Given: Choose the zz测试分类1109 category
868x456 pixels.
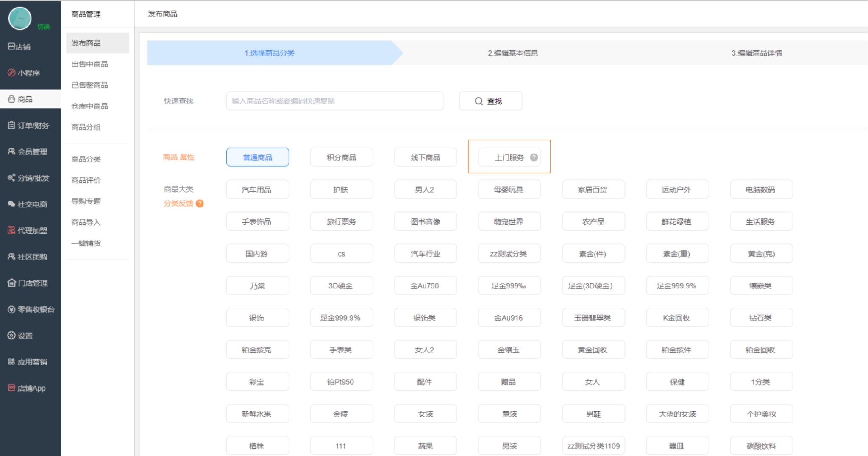Looking at the screenshot, I should tap(593, 446).
